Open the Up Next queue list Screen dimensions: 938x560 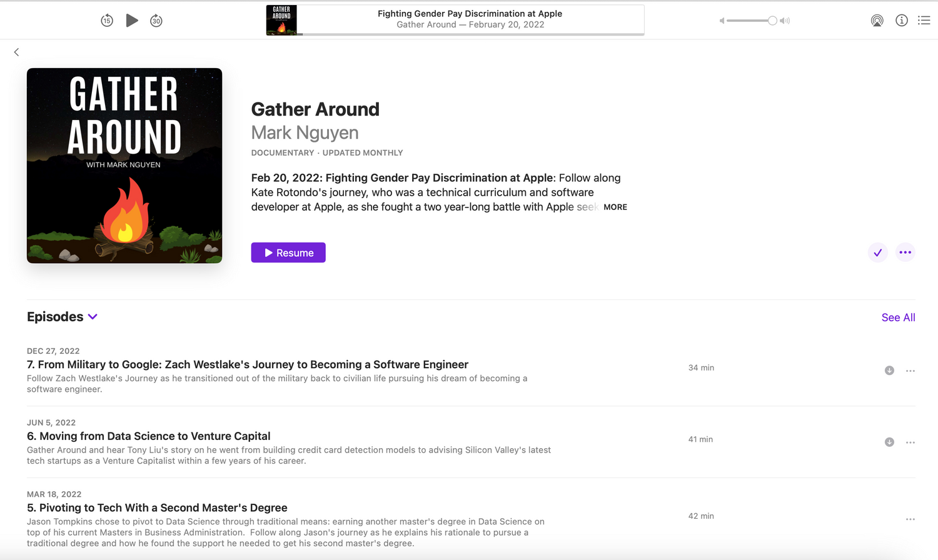coord(924,21)
